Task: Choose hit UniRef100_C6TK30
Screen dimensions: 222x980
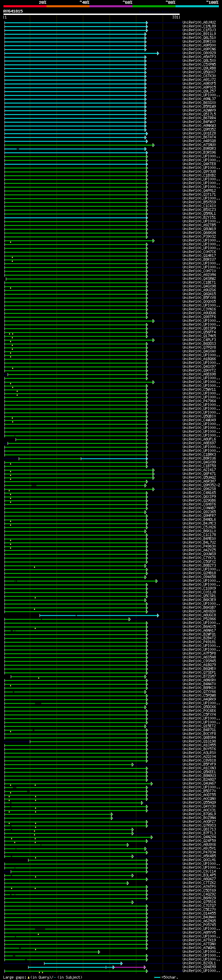Action: point(199,76)
